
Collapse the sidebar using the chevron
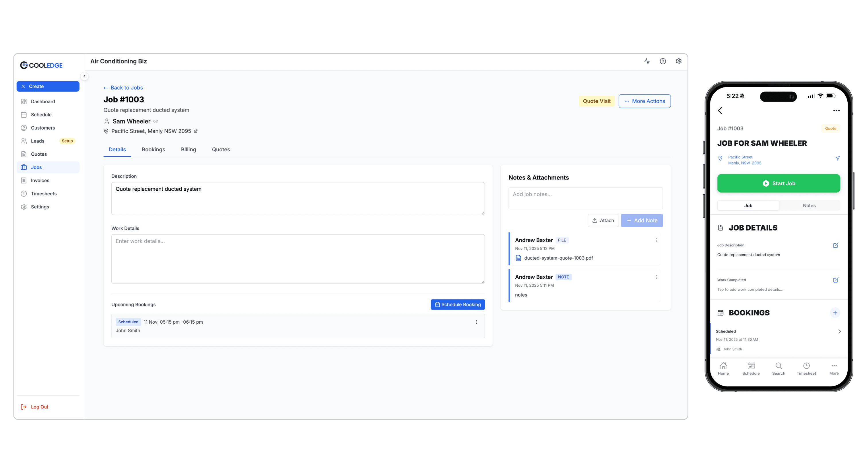[x=85, y=77]
